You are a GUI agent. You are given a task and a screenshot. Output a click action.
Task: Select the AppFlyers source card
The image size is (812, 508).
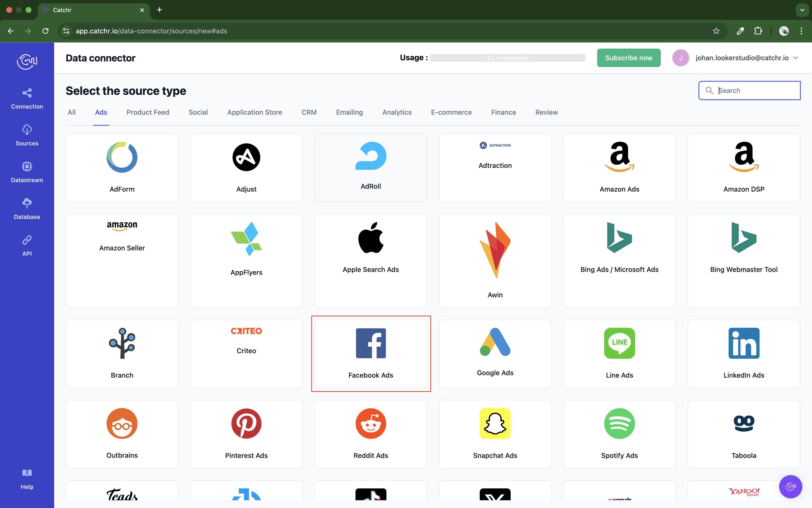tap(246, 261)
